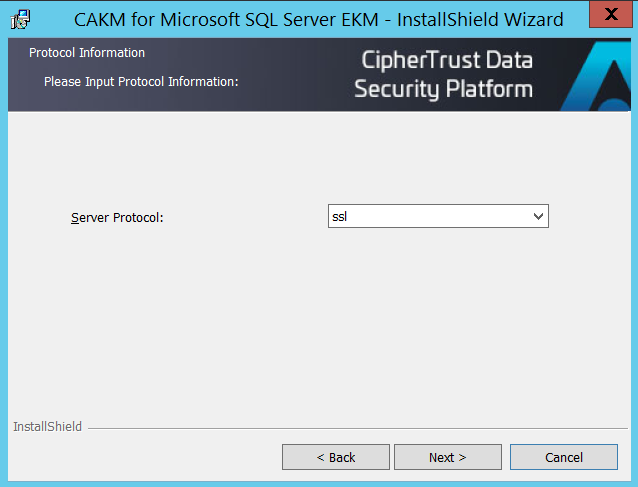Go back with the Back button

coord(335,457)
